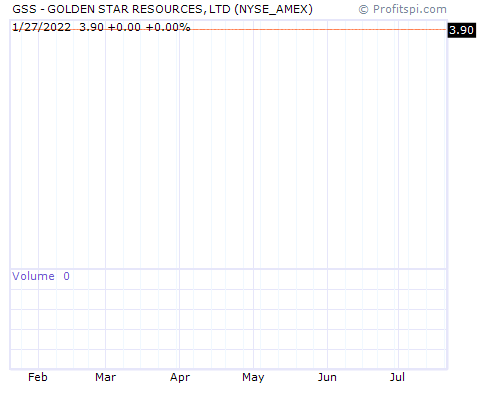Click the May axis label
This screenshot has width=500, height=400.
click(x=253, y=377)
